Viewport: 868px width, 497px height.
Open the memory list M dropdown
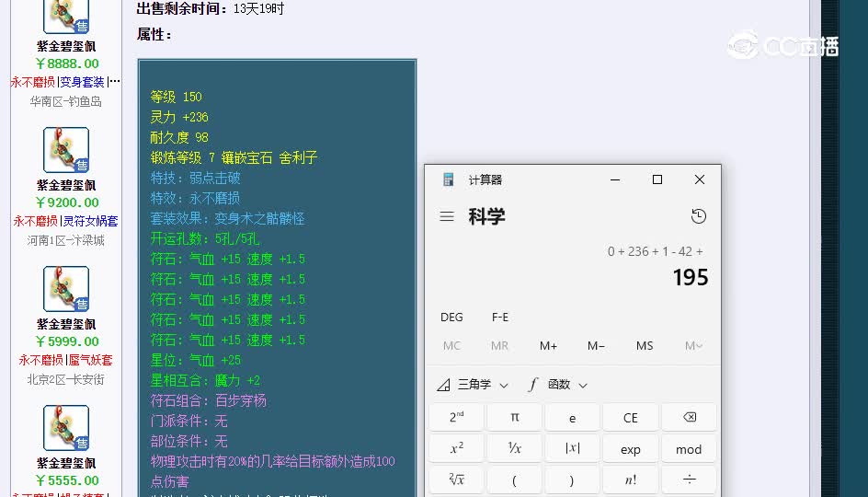(x=693, y=346)
